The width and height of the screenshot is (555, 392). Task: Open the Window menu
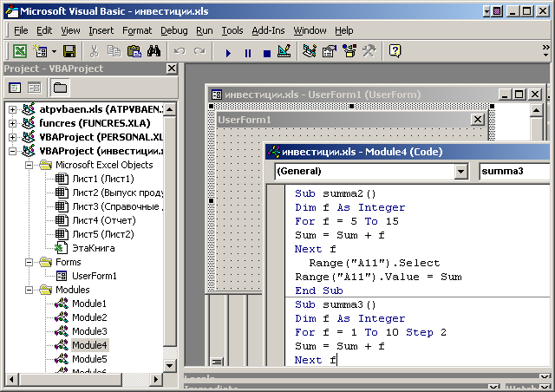pyautogui.click(x=310, y=31)
